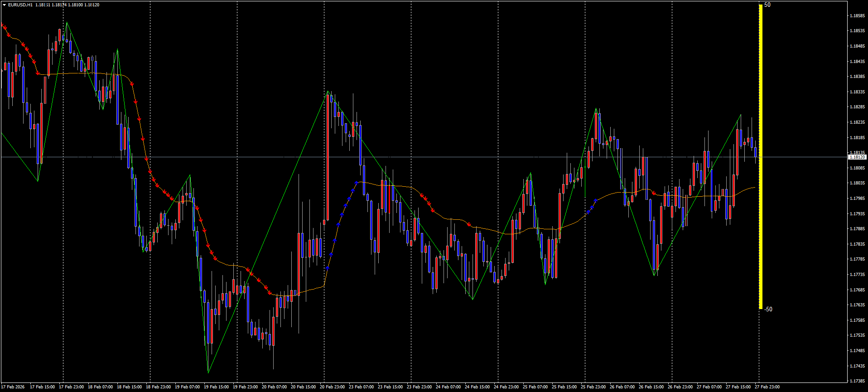Click the EURUSD,H1 symbol label
Viewport: 868px width, 392px height.
tap(20, 5)
